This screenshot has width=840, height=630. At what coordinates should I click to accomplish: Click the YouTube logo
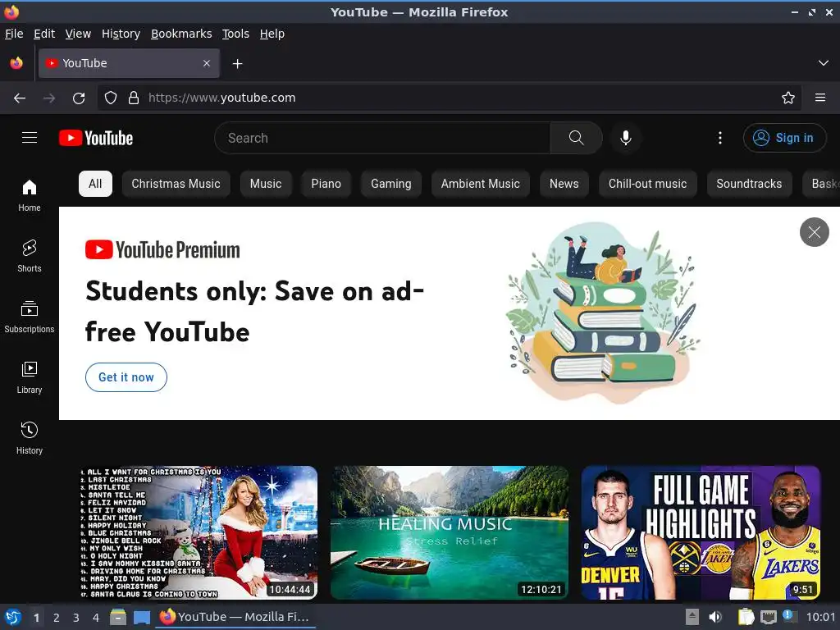96,138
